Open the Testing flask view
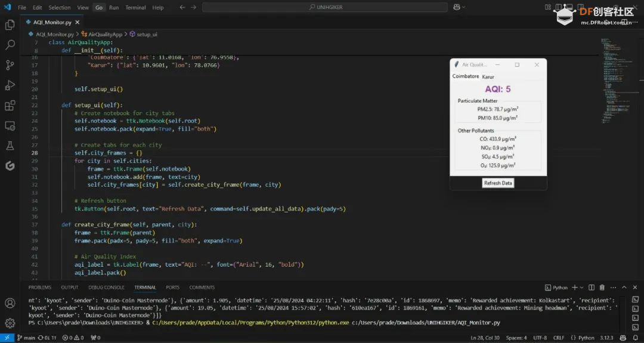Screen dimensions: 644x343 [x=10, y=146]
